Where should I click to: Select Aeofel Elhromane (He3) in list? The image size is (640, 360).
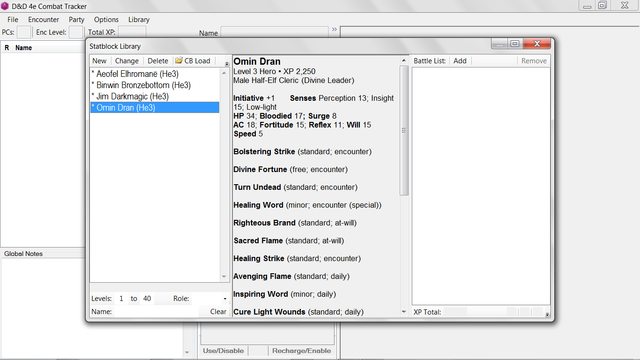154,74
